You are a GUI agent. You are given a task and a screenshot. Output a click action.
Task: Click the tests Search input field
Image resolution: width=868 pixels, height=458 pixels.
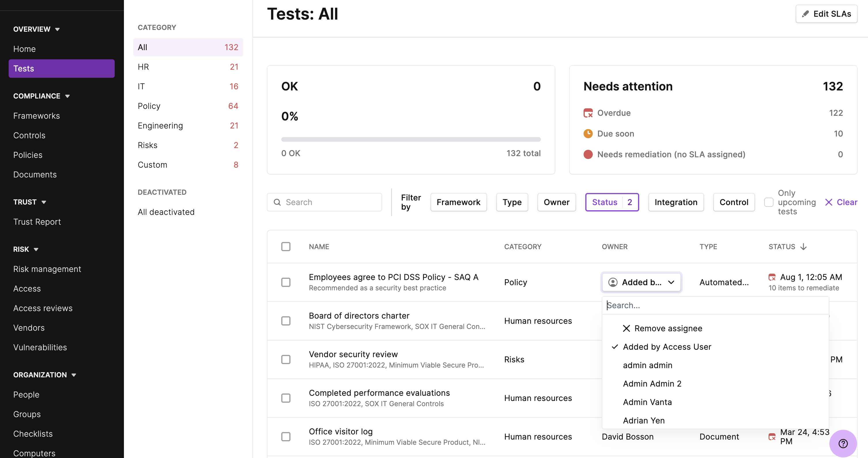324,202
